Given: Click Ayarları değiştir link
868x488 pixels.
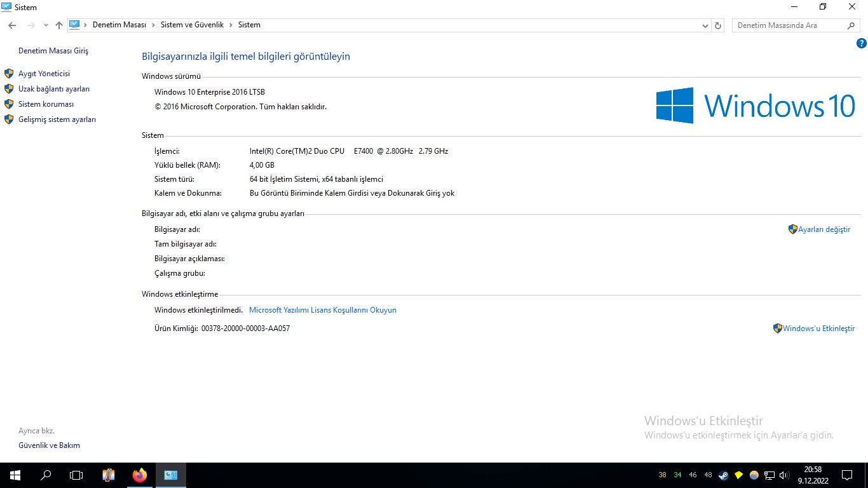Looking at the screenshot, I should point(824,229).
